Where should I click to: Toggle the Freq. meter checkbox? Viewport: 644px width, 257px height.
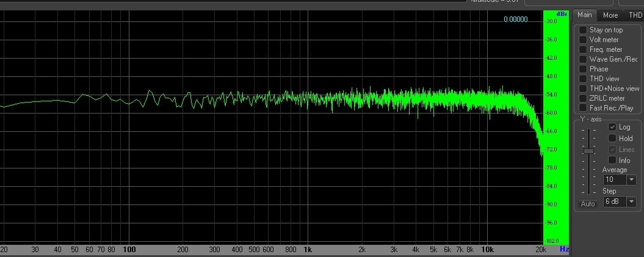(583, 49)
